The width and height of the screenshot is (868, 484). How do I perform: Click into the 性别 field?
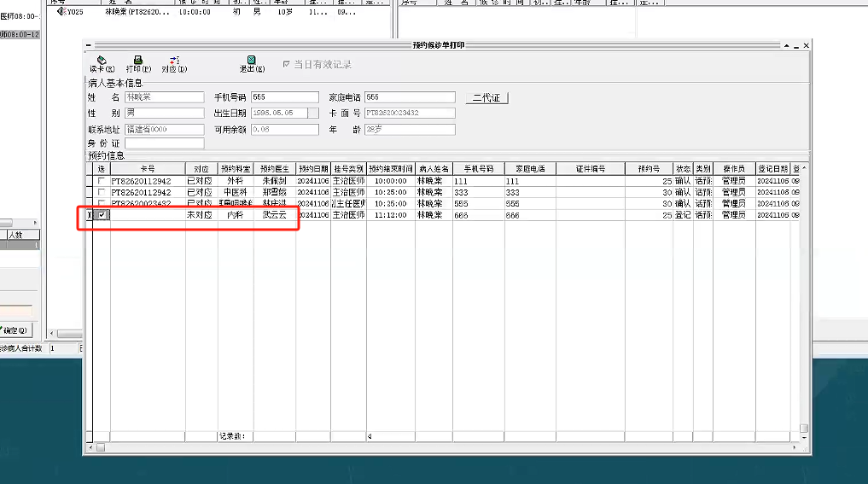click(x=165, y=113)
